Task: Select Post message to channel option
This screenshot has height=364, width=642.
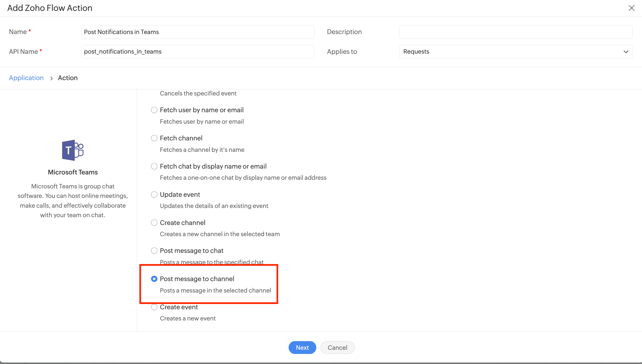Action: pyautogui.click(x=154, y=279)
